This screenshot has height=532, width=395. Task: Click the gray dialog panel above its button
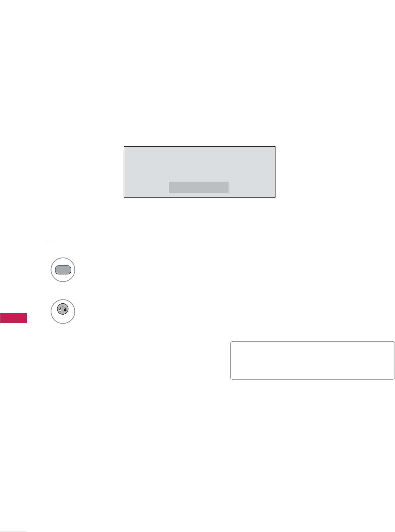[x=199, y=163]
